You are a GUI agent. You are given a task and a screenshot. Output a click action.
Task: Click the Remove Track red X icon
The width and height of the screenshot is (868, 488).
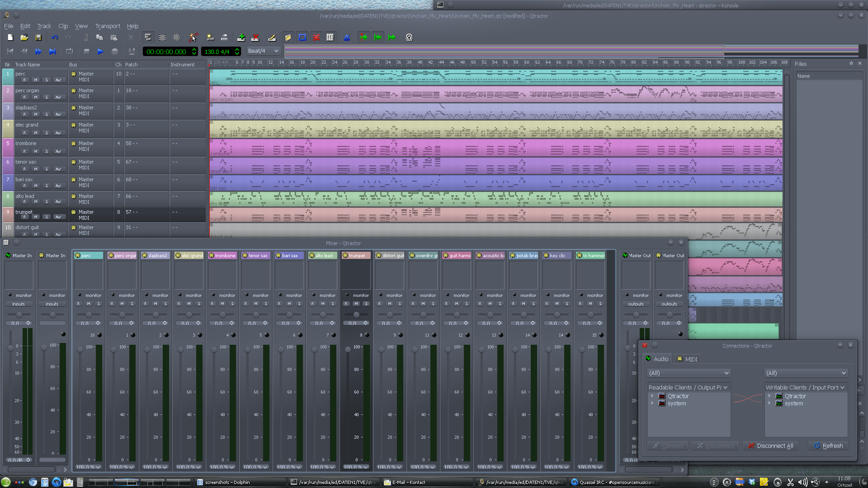255,38
